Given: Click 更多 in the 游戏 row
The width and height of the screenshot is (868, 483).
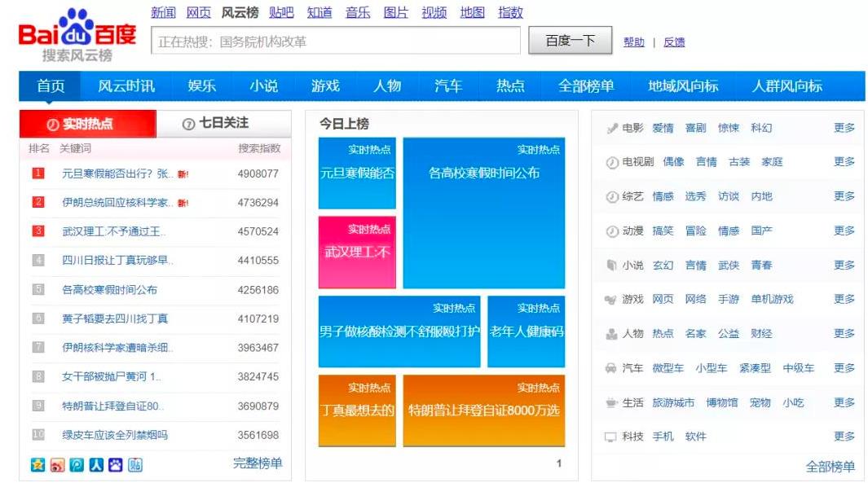Looking at the screenshot, I should click(844, 299).
